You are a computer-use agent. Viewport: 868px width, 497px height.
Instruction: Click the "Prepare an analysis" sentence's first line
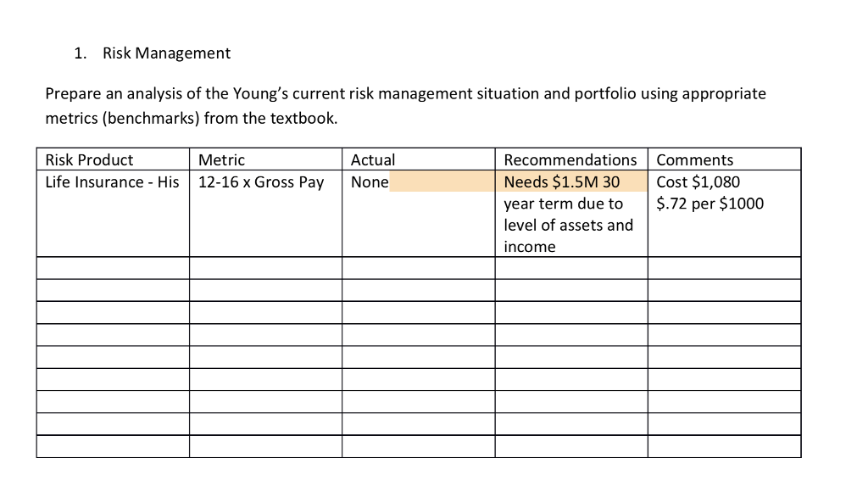pos(405,93)
